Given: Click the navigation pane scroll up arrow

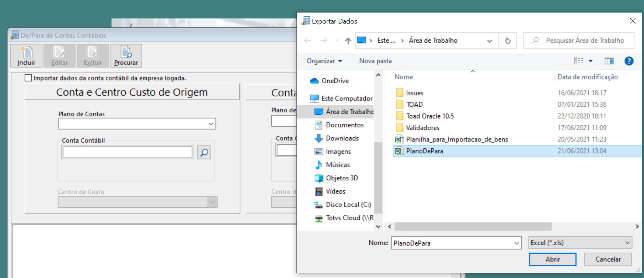Looking at the screenshot, I should (x=378, y=75).
